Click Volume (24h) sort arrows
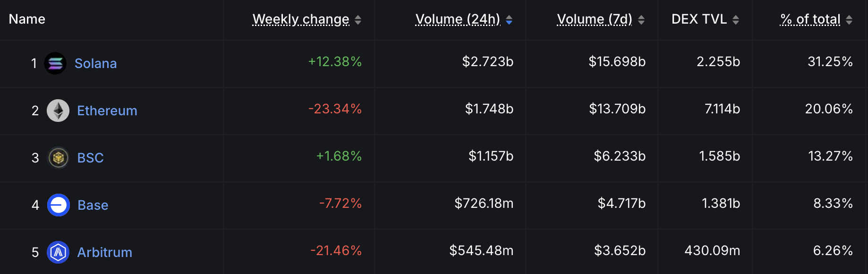The width and height of the screenshot is (868, 274). [x=509, y=20]
